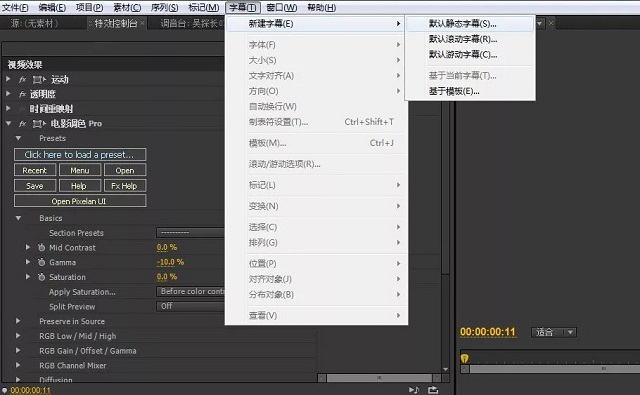Toggle the fx switch on 透明度 effect
The image size is (640, 395).
coord(22,94)
